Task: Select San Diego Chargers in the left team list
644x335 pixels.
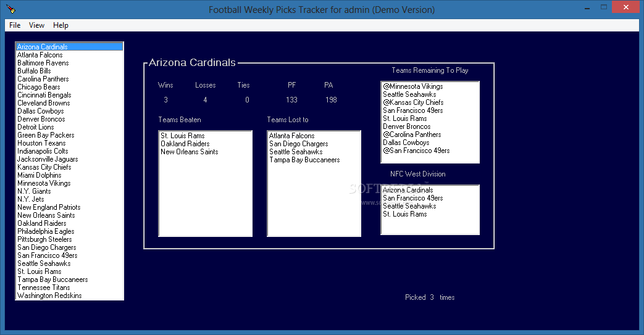Action: pos(69,247)
